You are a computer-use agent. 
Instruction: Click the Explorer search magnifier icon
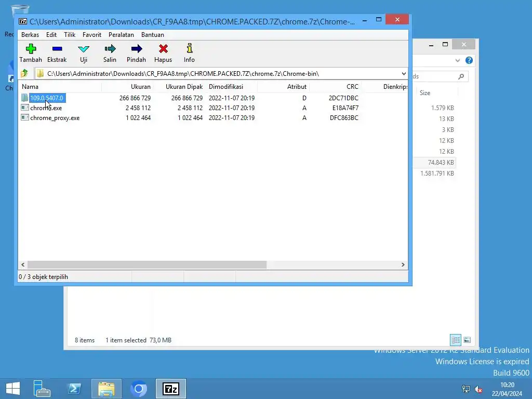coord(461,77)
